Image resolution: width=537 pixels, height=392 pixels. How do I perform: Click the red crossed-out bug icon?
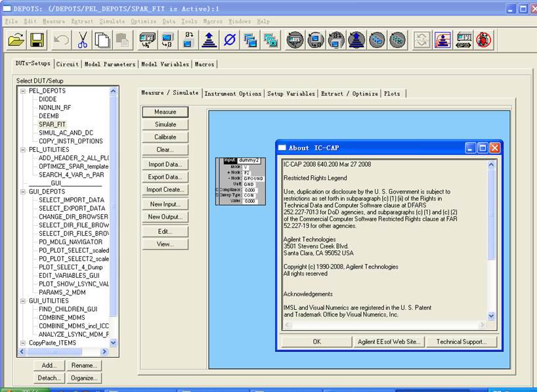click(x=484, y=40)
